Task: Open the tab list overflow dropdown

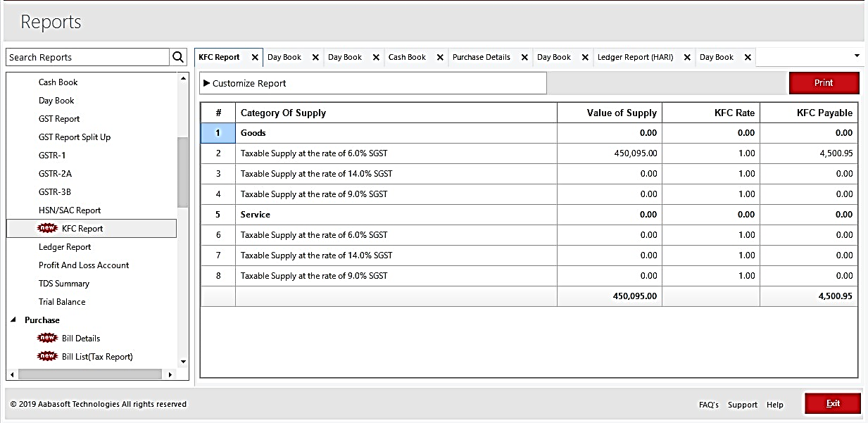Action: click(x=857, y=56)
